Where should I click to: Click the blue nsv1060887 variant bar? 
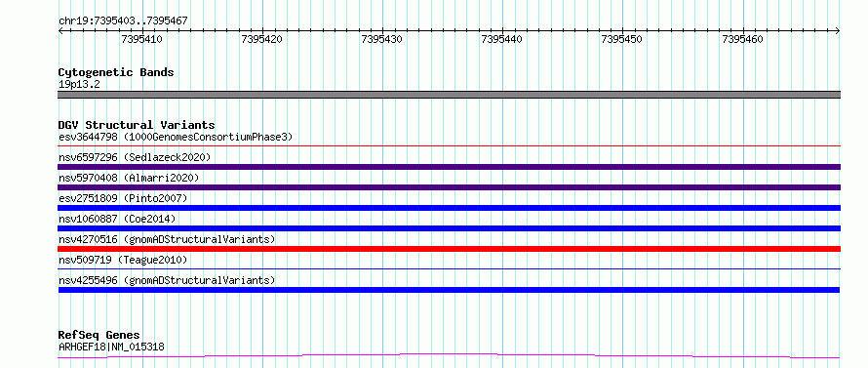pos(449,228)
